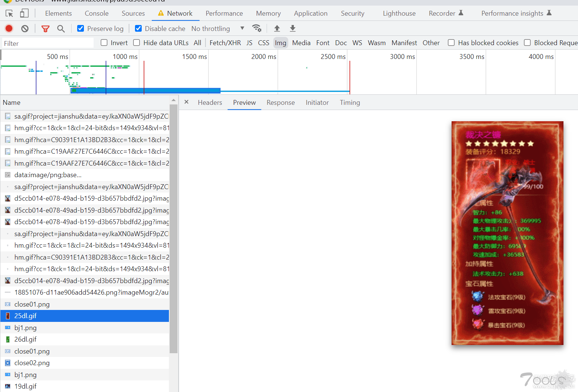This screenshot has width=578, height=392.
Task: Switch to the Console tab
Action: (x=97, y=13)
